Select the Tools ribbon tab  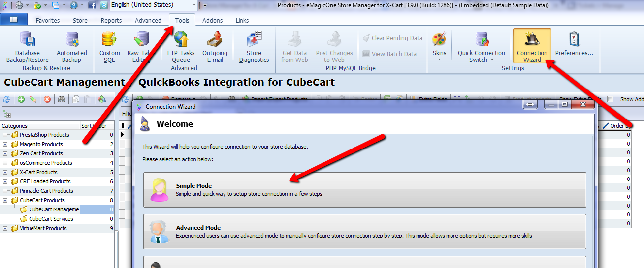182,20
